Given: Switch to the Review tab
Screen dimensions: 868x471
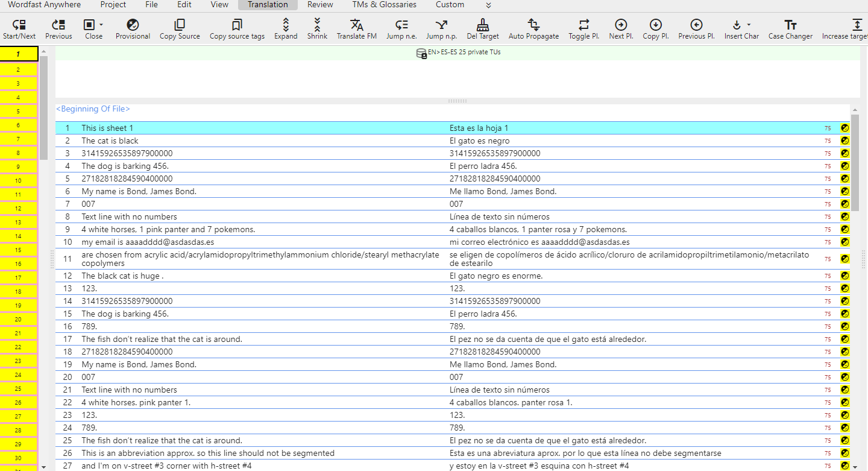Looking at the screenshot, I should point(320,5).
